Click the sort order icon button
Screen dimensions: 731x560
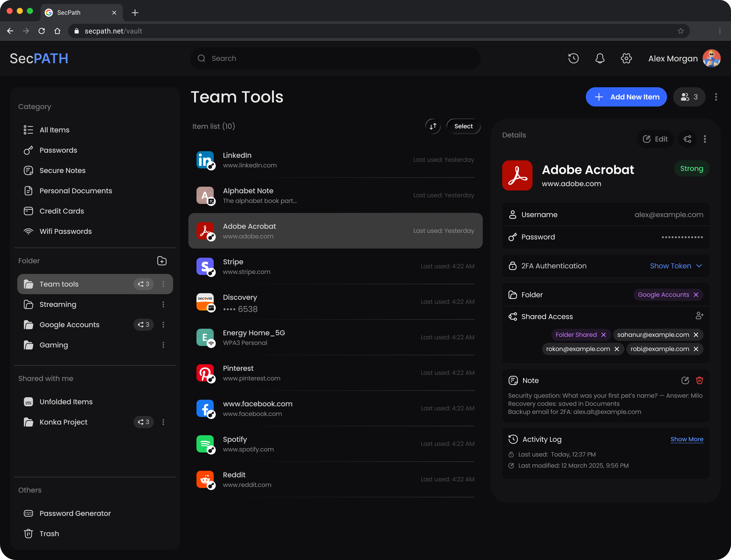pyautogui.click(x=433, y=126)
